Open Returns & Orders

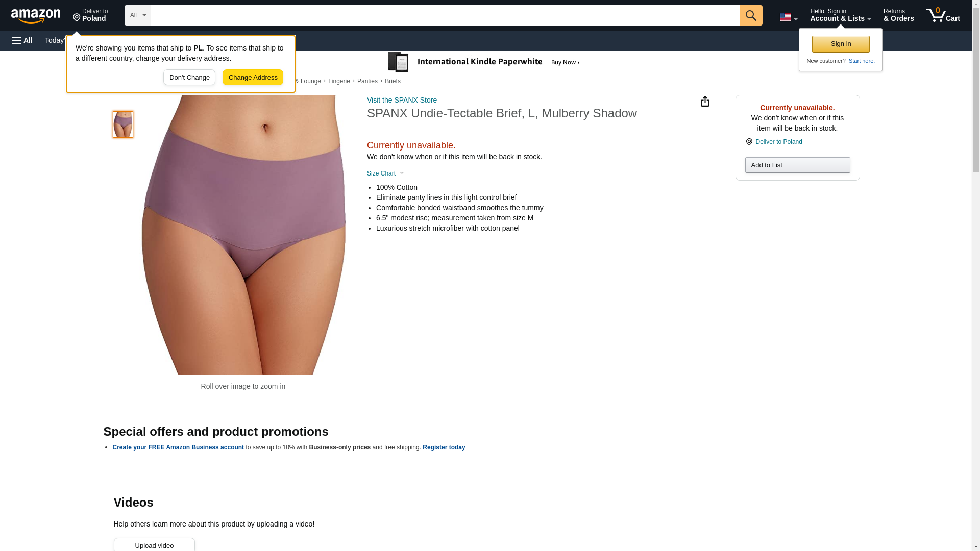(x=898, y=15)
